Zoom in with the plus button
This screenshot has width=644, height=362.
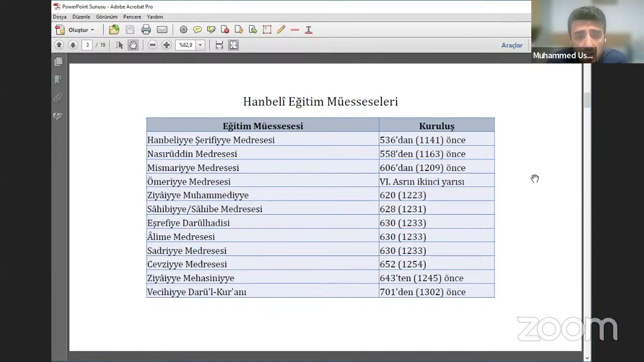[x=167, y=45]
